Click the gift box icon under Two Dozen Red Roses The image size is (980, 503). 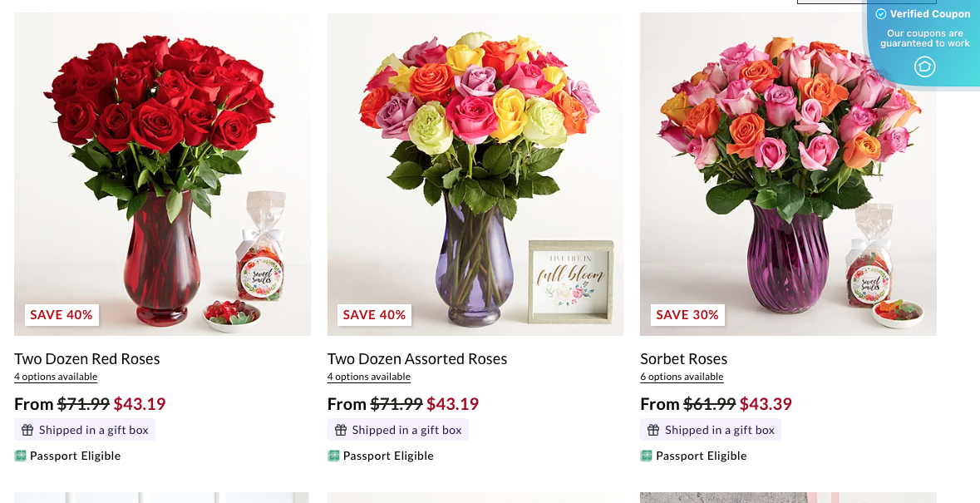(x=27, y=430)
